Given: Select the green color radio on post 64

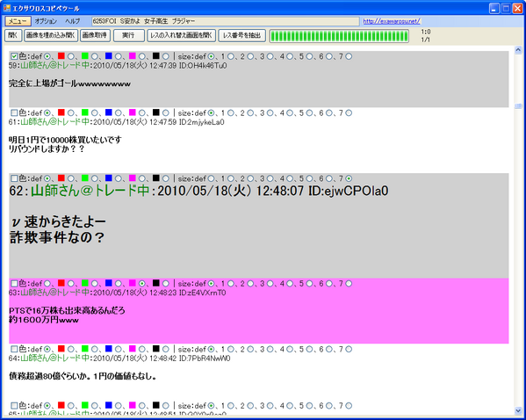Looking at the screenshot, I should (x=95, y=349).
